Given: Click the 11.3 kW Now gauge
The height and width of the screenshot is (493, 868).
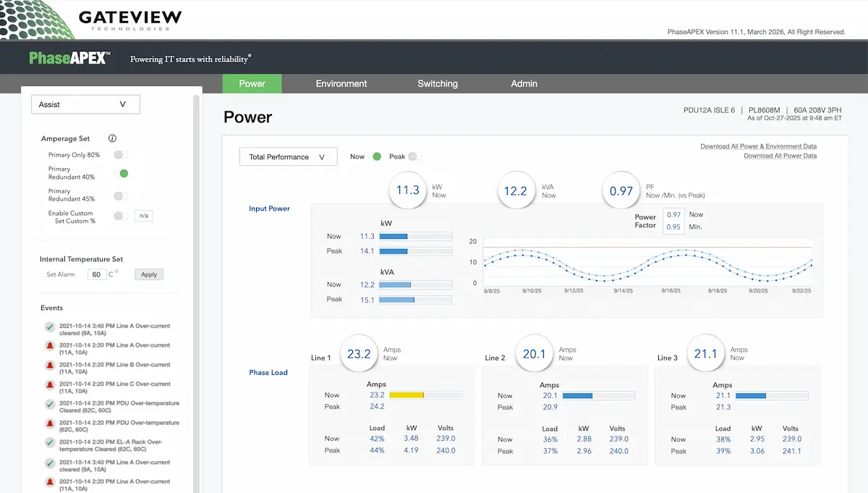Looking at the screenshot, I should point(408,190).
